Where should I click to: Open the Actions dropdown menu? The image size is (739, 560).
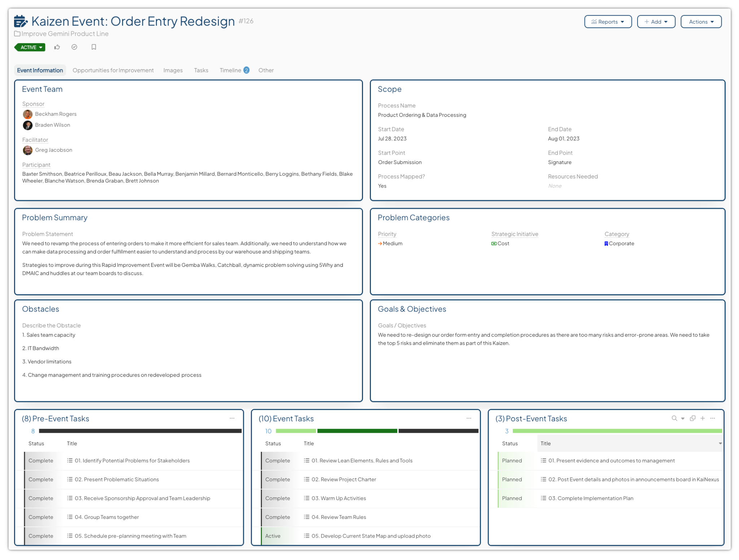tap(701, 22)
